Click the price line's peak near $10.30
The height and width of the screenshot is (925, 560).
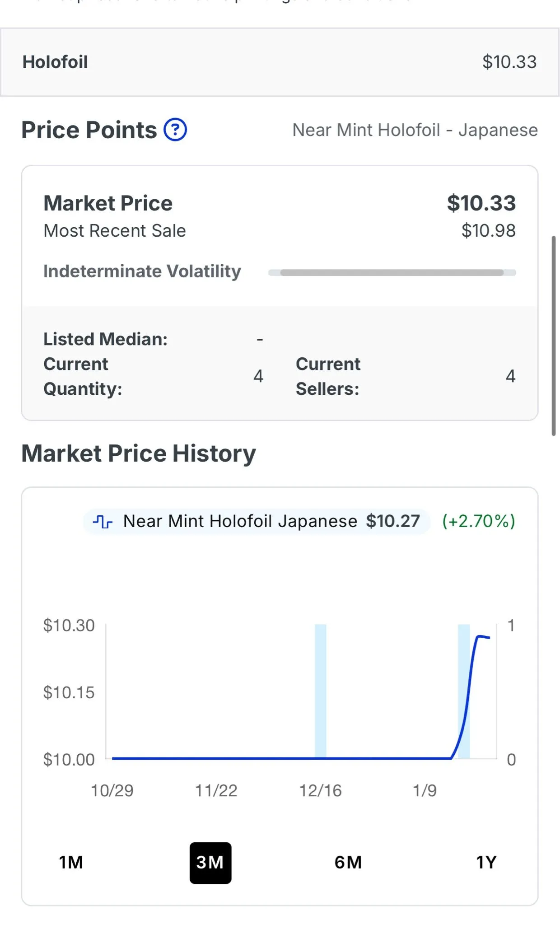pos(480,636)
